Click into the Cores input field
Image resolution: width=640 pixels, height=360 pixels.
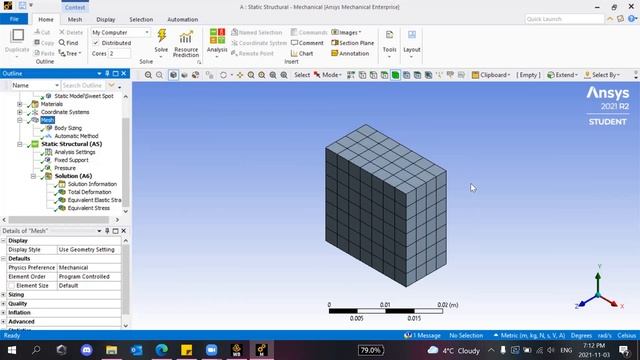(120, 53)
